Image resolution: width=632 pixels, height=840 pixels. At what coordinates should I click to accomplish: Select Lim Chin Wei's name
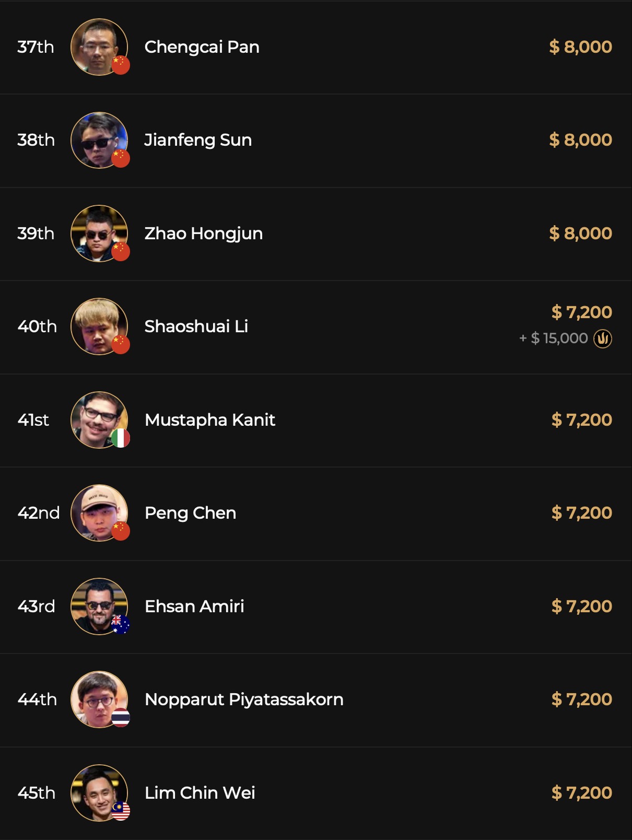point(200,792)
